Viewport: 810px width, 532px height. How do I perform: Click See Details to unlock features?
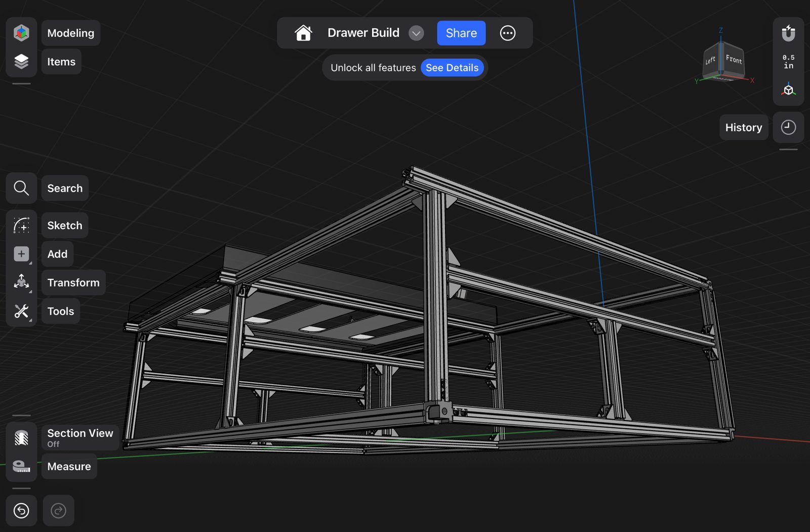[x=452, y=68]
